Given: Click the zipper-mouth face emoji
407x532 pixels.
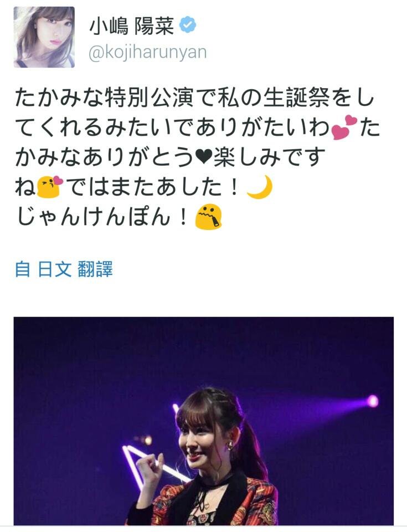Looking at the screenshot, I should [208, 217].
